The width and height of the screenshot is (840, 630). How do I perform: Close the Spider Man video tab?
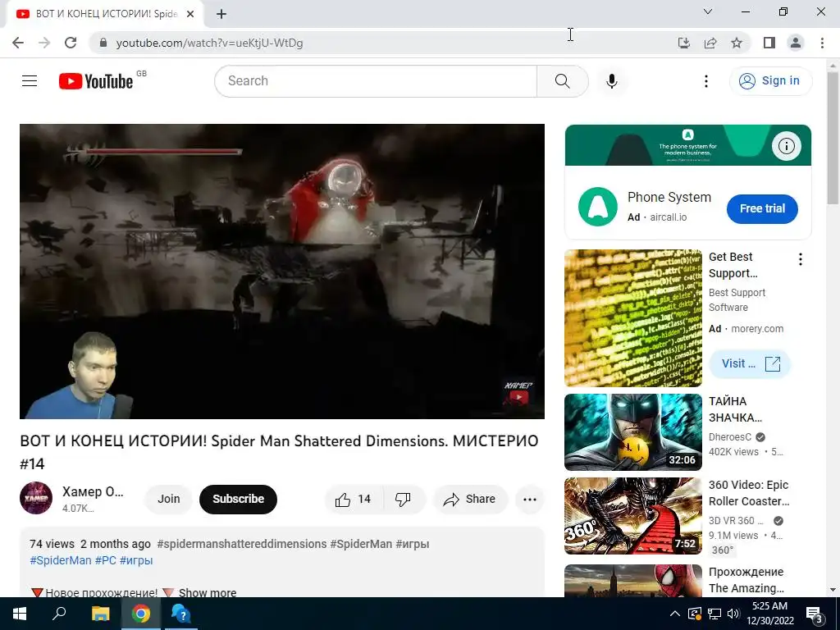[x=190, y=14]
